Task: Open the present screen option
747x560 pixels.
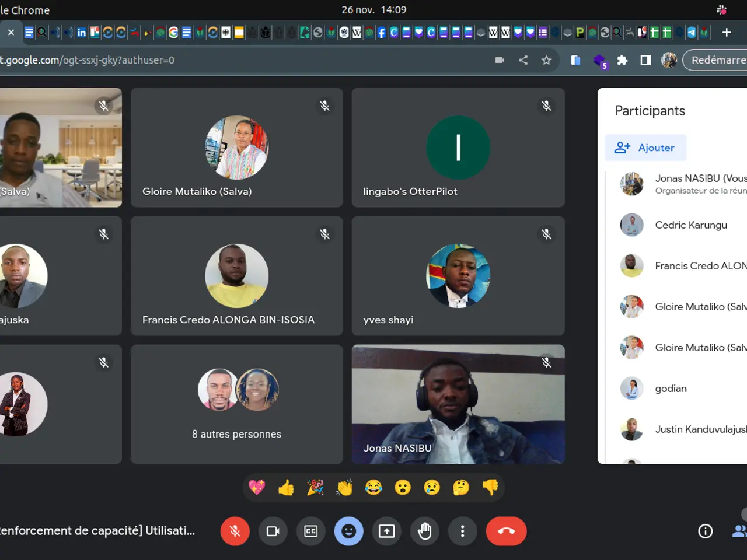Action: [x=386, y=531]
